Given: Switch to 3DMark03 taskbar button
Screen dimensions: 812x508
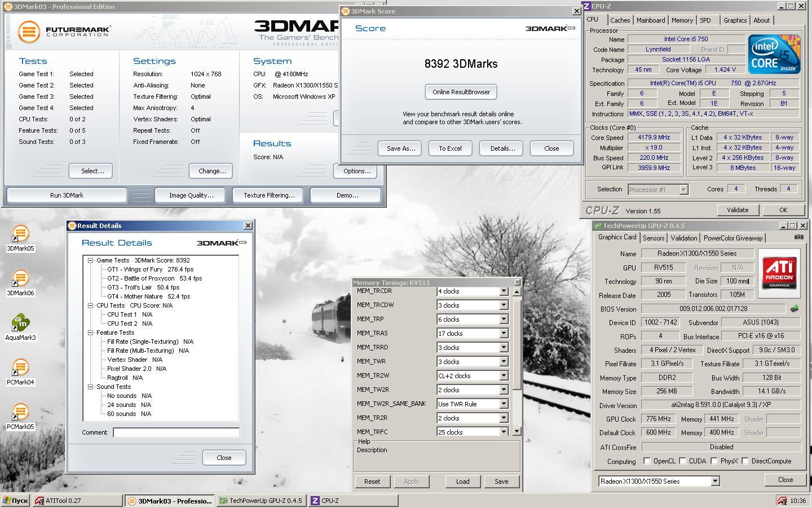Looking at the screenshot, I should point(170,501).
